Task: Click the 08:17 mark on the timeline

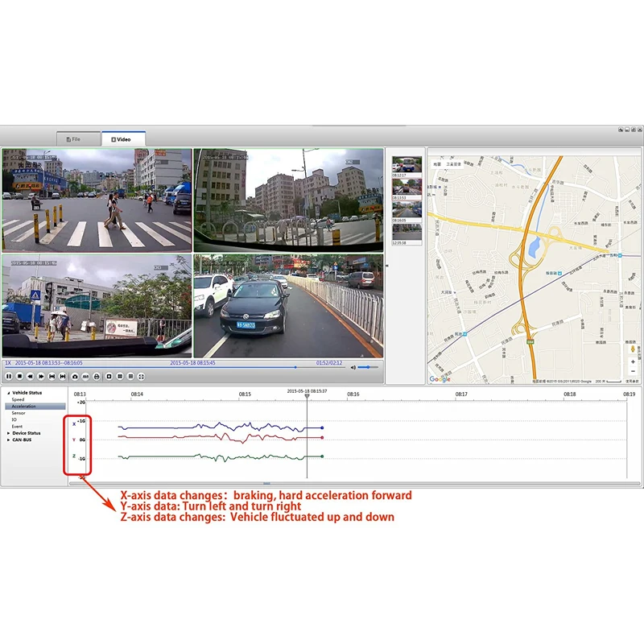Action: click(461, 394)
